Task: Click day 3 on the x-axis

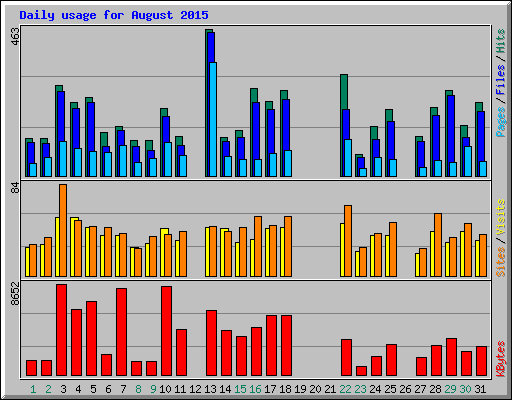Action: 63,389
